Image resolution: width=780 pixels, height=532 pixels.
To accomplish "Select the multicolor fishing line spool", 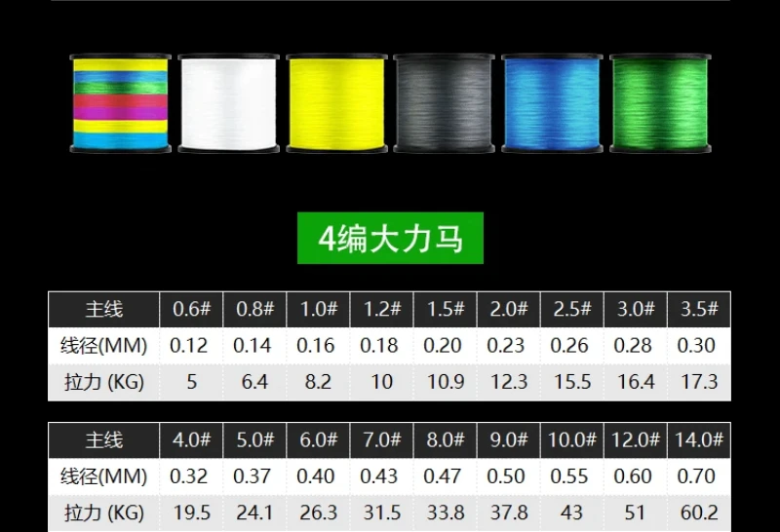I will tap(120, 103).
